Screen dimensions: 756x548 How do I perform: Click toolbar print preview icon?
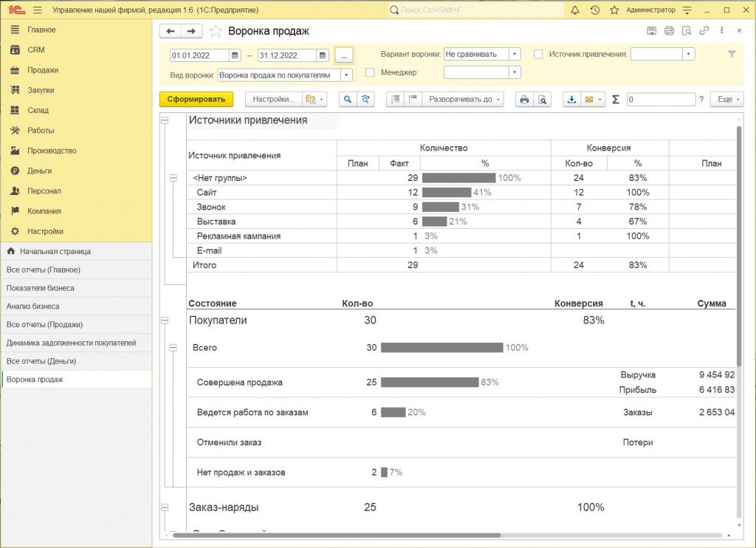tap(543, 100)
